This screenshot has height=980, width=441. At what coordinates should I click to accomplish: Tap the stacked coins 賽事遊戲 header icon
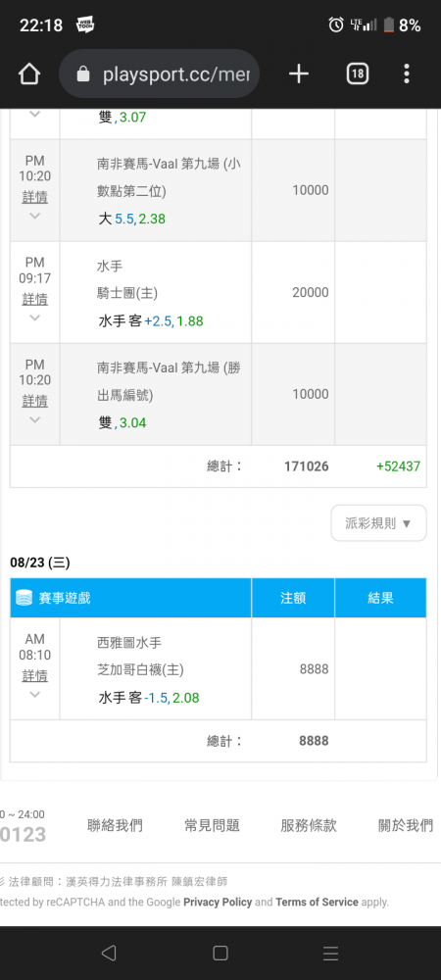24,598
